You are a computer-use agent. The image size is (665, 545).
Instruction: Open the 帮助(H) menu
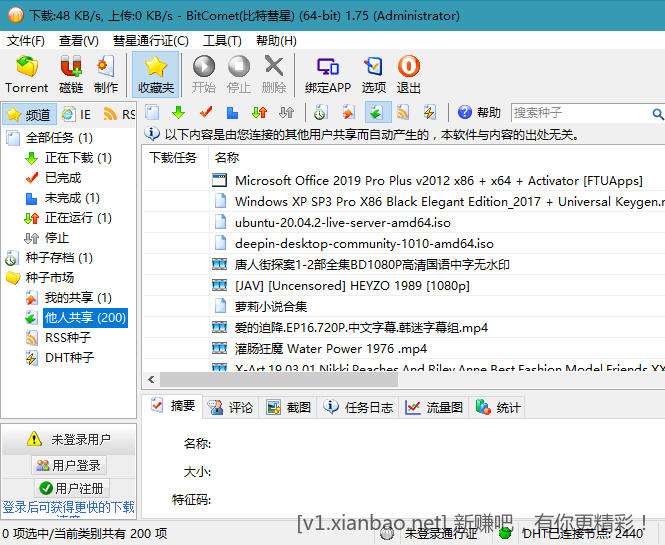[276, 41]
